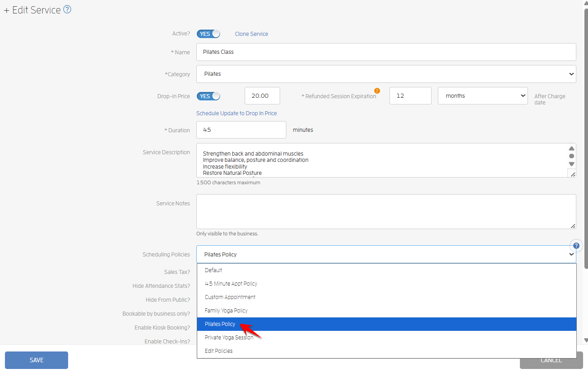Collapse the Scheduling Policies dropdown
Screen dimensions: 588x373
coord(386,254)
